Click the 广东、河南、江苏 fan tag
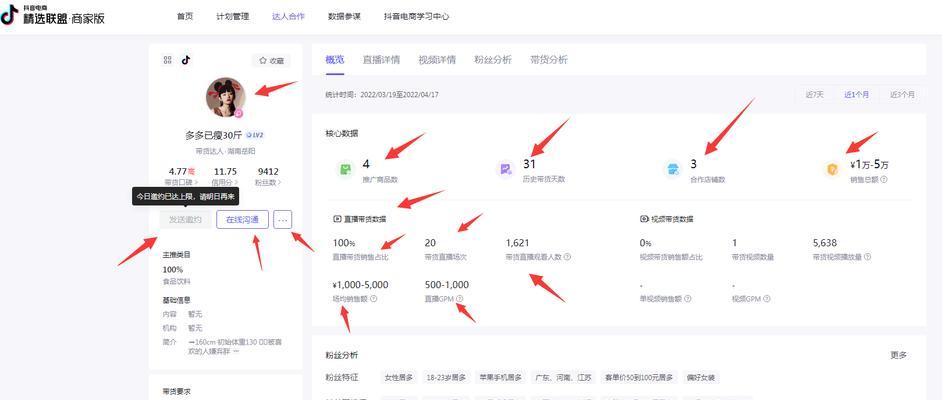Viewport: 942px width, 400px height. click(x=564, y=378)
